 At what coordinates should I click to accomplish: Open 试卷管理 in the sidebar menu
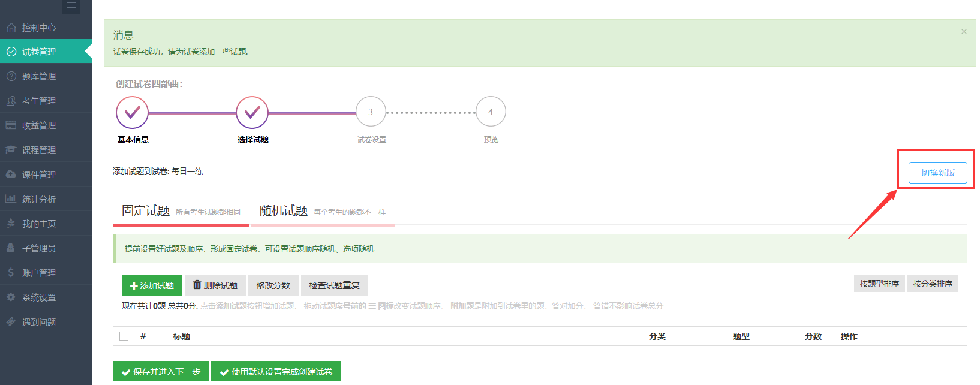[39, 52]
